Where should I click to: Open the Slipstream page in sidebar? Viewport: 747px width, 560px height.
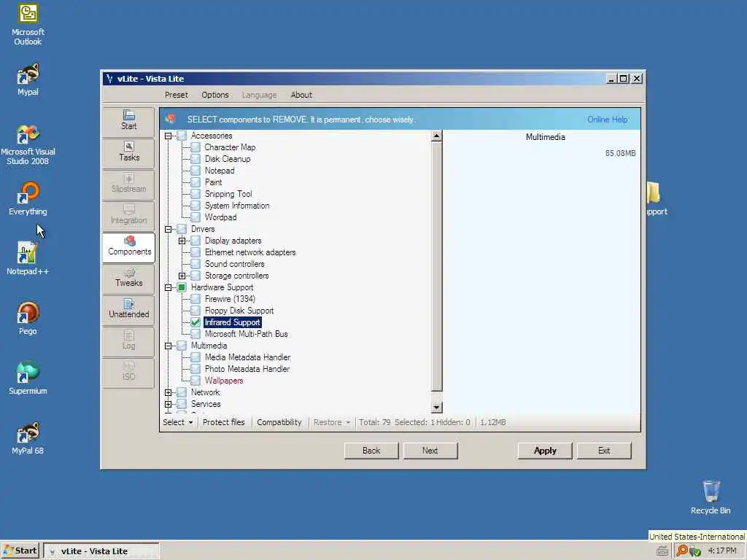128,184
